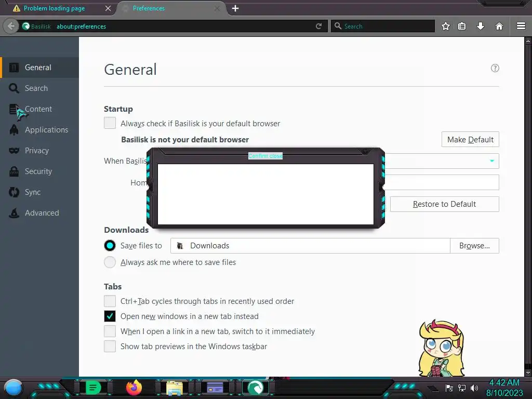The image size is (532, 399).
Task: Bookmark this page with the star icon
Action: tap(446, 26)
